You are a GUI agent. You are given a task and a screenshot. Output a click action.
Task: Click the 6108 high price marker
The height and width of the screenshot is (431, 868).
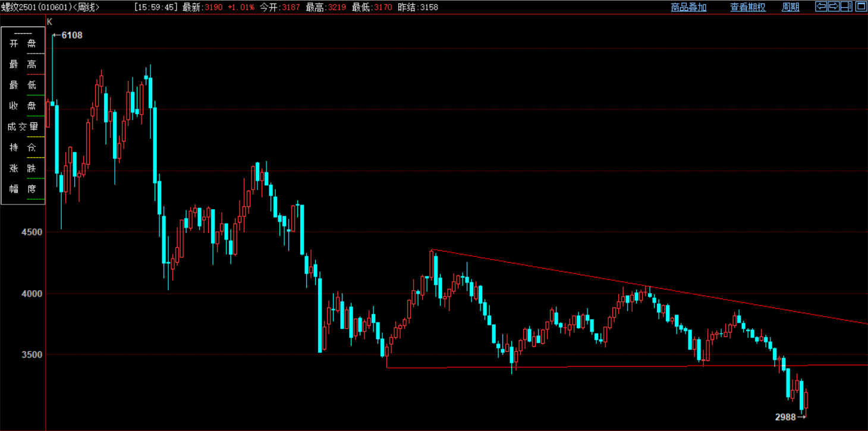71,35
